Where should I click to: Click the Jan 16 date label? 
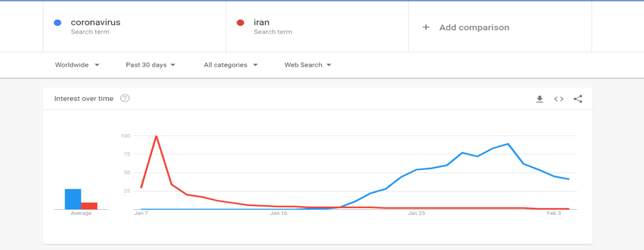click(x=278, y=213)
